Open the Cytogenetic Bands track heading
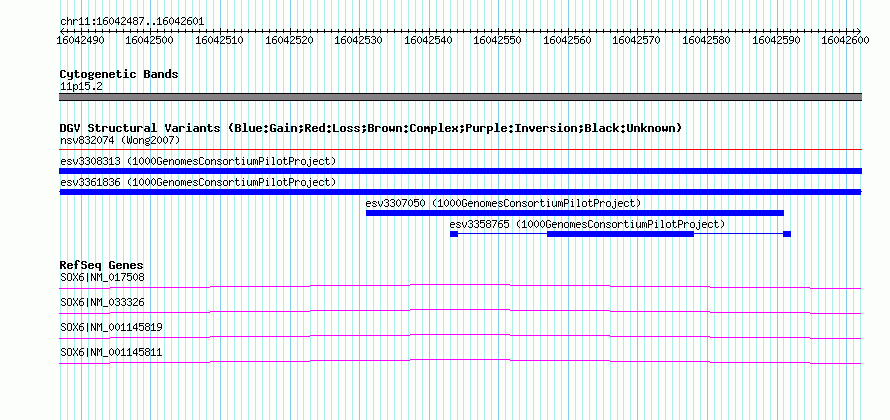This screenshot has width=890, height=420. tap(119, 74)
